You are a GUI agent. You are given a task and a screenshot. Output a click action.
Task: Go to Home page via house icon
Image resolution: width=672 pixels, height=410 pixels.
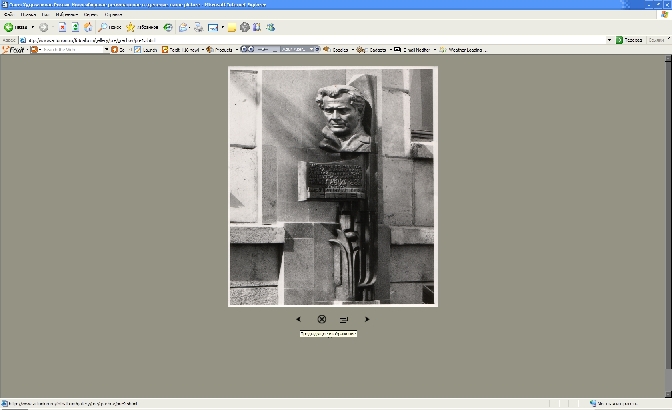88,27
